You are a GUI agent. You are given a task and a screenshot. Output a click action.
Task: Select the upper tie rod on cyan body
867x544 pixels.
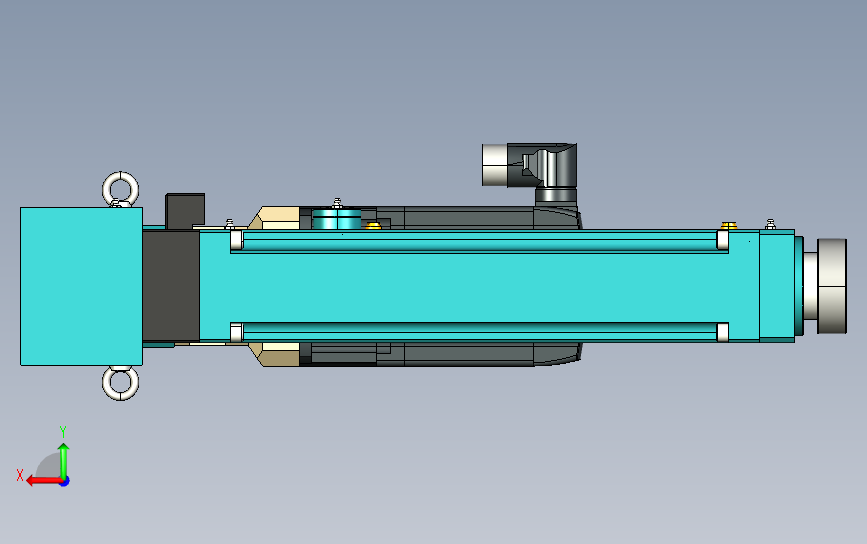coord(479,241)
